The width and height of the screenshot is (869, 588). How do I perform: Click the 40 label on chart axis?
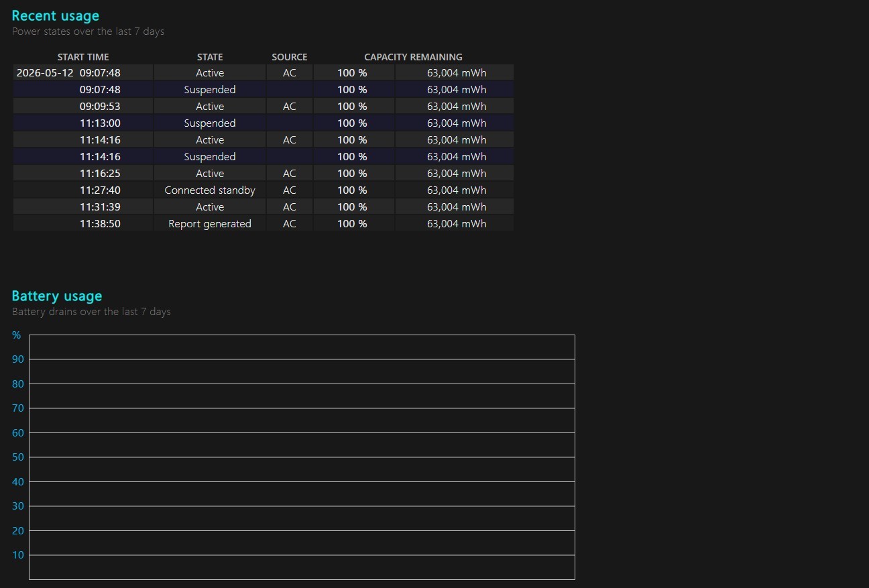(18, 482)
